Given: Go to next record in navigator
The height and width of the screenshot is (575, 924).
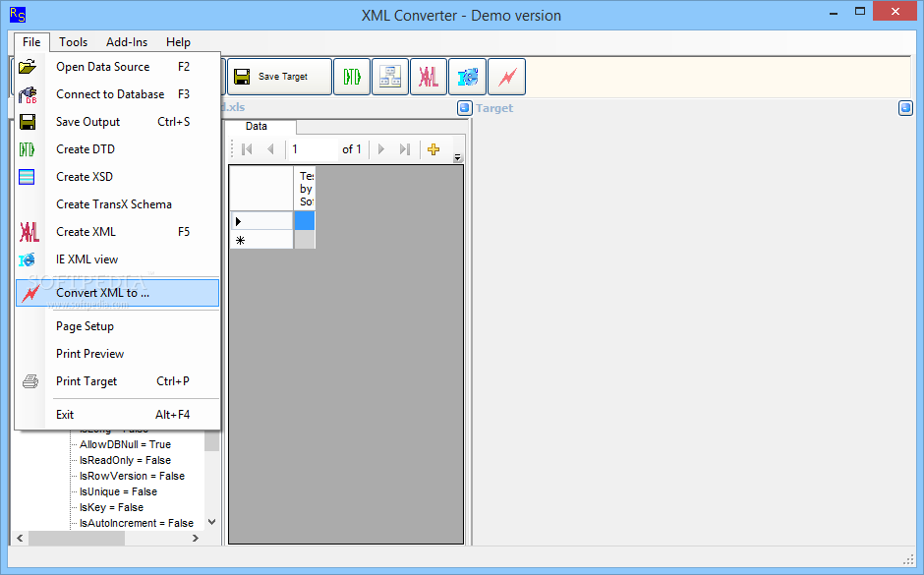Looking at the screenshot, I should tap(380, 149).
